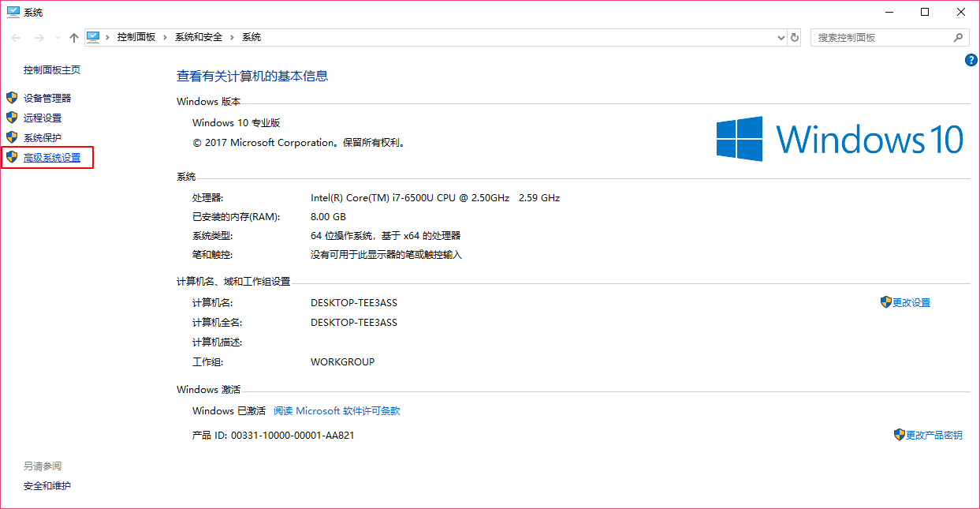Click the 计算机名、域和工作组设置 section heading
Screen dimensions: 980x509
(233, 282)
